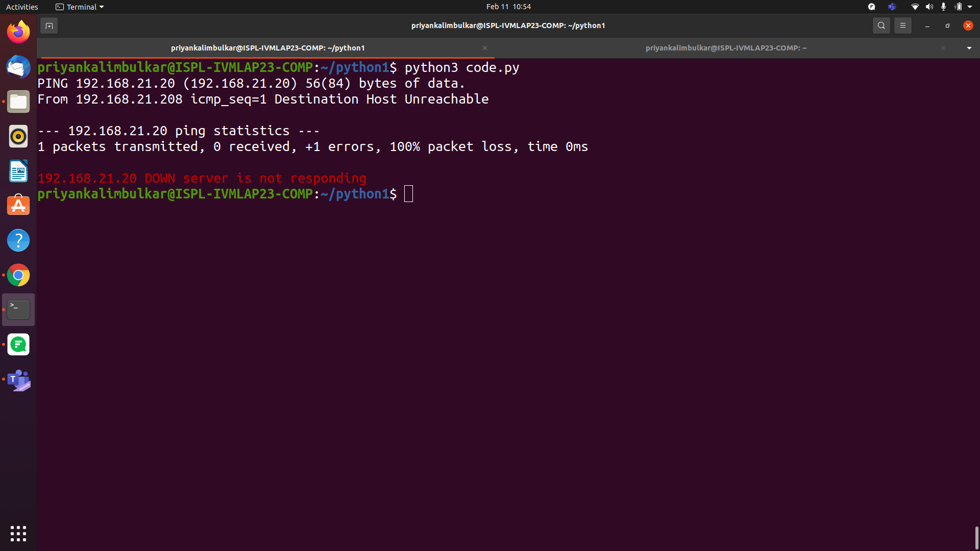Image resolution: width=980 pixels, height=551 pixels.
Task: Click the 'DOWN server is not responding' line
Action: (202, 178)
